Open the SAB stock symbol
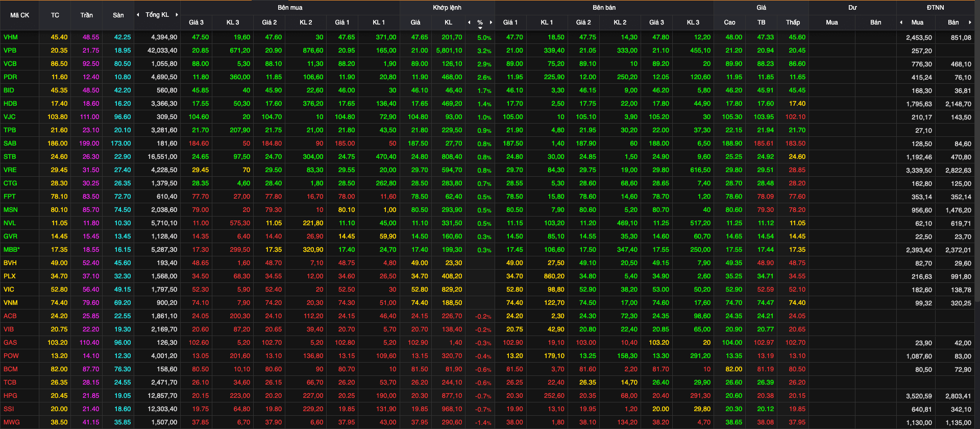 click(10, 144)
